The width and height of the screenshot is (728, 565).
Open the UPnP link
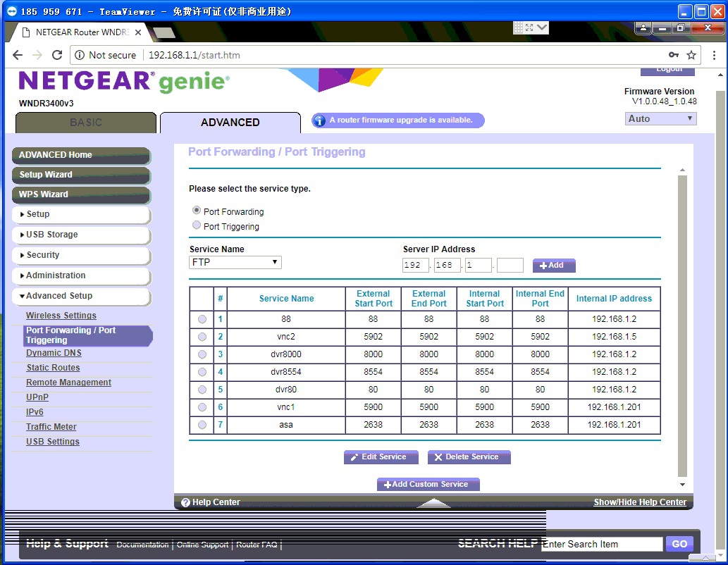point(37,397)
